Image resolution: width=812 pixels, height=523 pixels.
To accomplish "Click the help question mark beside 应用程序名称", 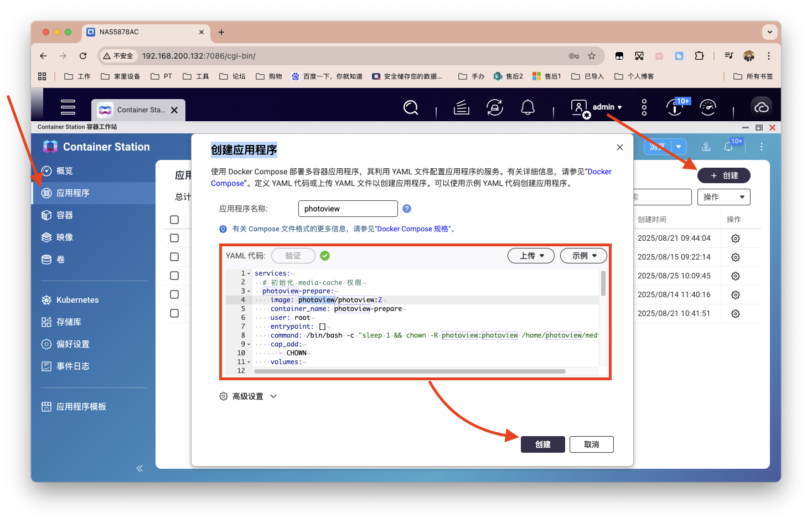I will pos(407,209).
